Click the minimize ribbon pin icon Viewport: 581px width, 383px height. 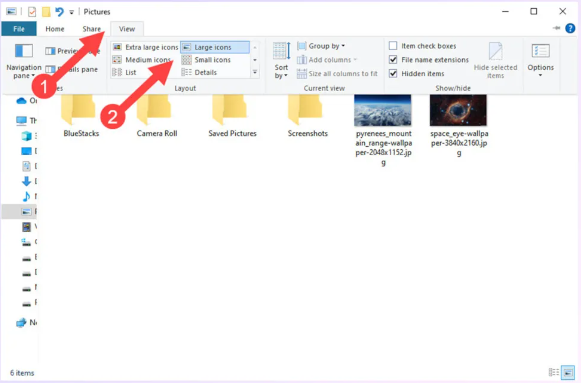tap(556, 28)
